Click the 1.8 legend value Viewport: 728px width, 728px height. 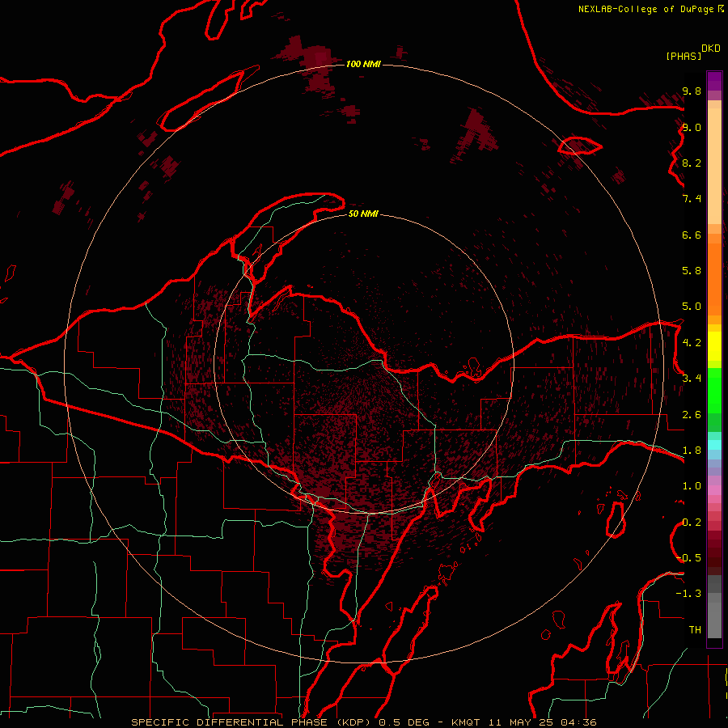point(692,451)
